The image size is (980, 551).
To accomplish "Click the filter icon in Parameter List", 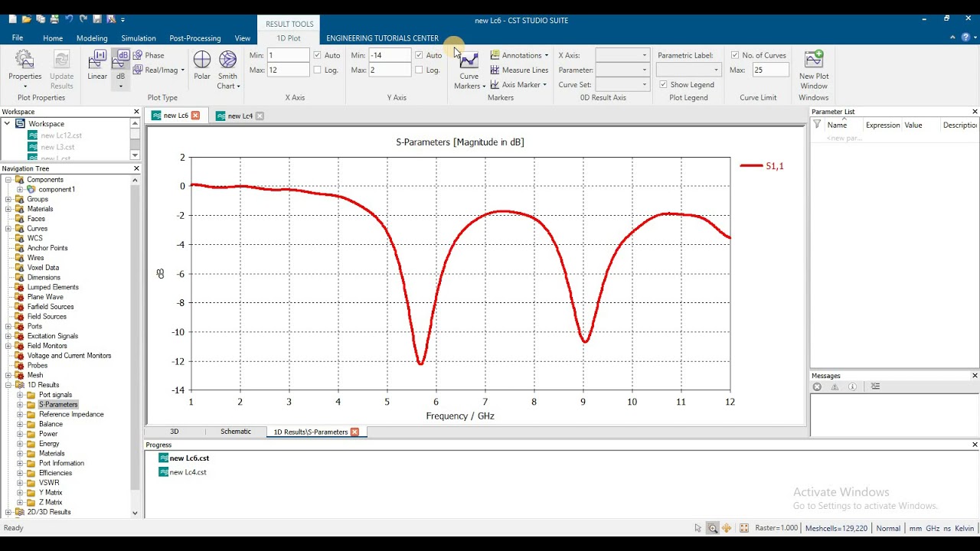I will (817, 125).
